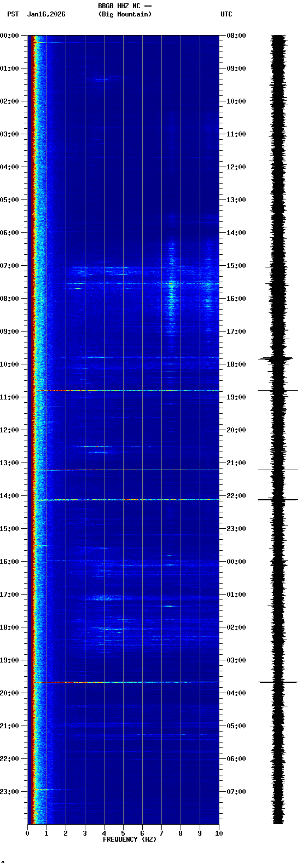Click the seismogram spike near 18:00 UTC
The image size is (302, 868).
pos(276,359)
